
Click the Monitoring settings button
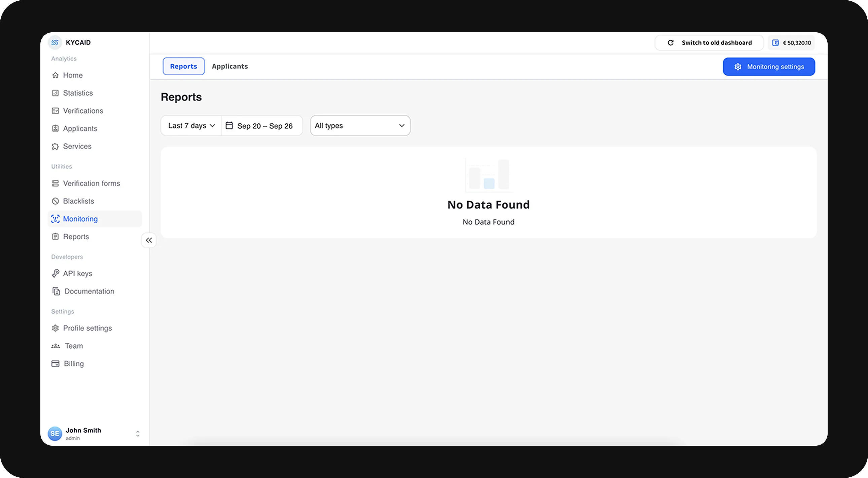pos(768,67)
